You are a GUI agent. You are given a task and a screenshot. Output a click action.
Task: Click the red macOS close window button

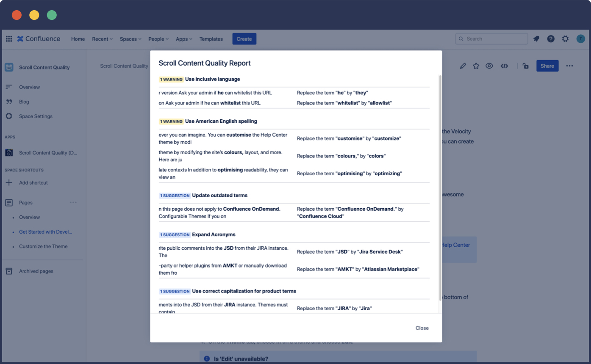[17, 15]
